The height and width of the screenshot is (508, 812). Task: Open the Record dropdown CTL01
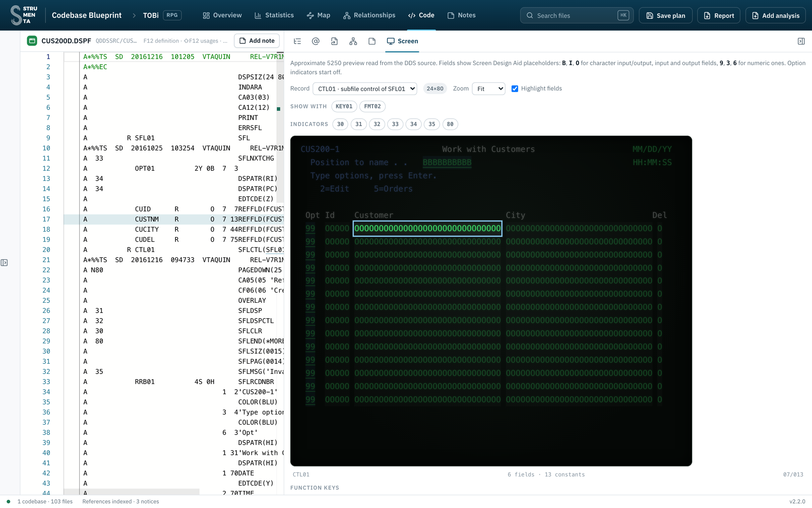(x=365, y=89)
